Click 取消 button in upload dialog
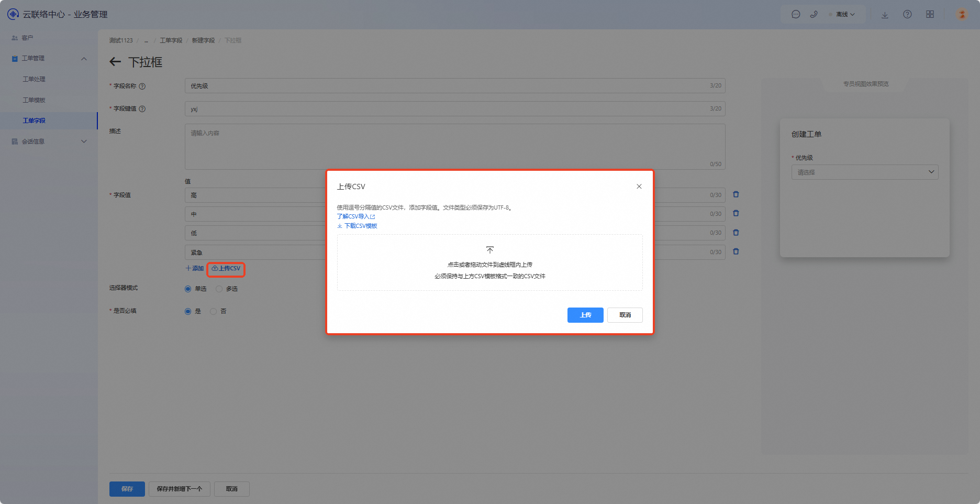The height and width of the screenshot is (504, 980). [x=625, y=315]
